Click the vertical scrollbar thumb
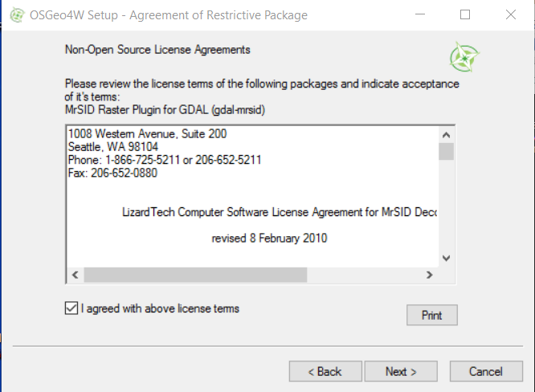 tap(446, 152)
